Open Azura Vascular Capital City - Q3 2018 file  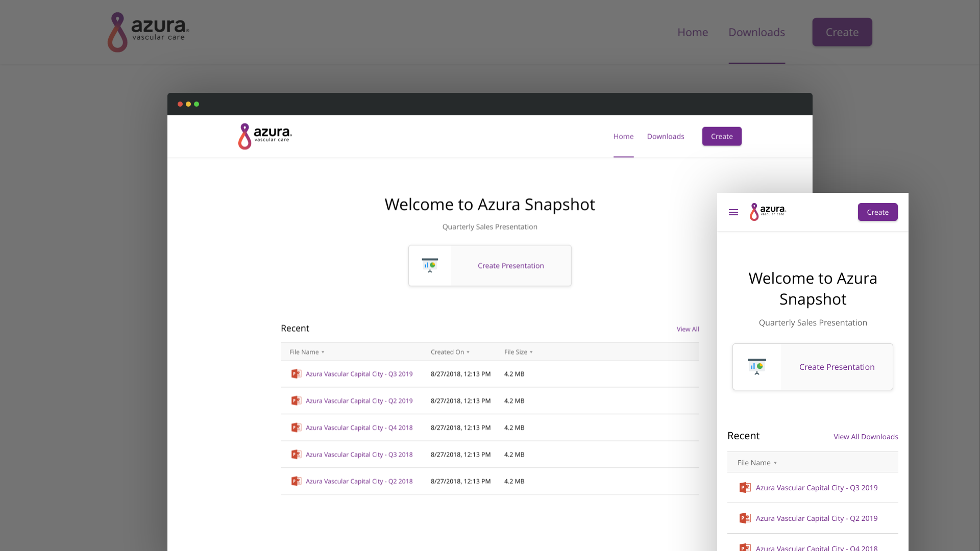coord(359,455)
